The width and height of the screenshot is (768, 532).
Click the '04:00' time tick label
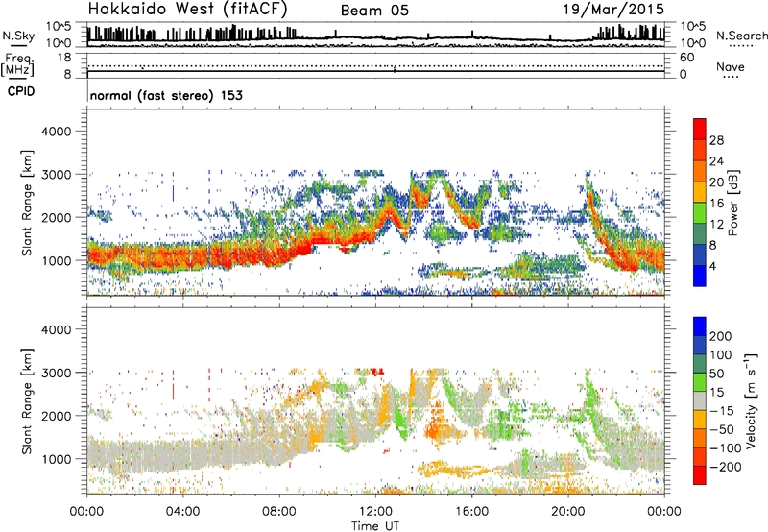[182, 512]
